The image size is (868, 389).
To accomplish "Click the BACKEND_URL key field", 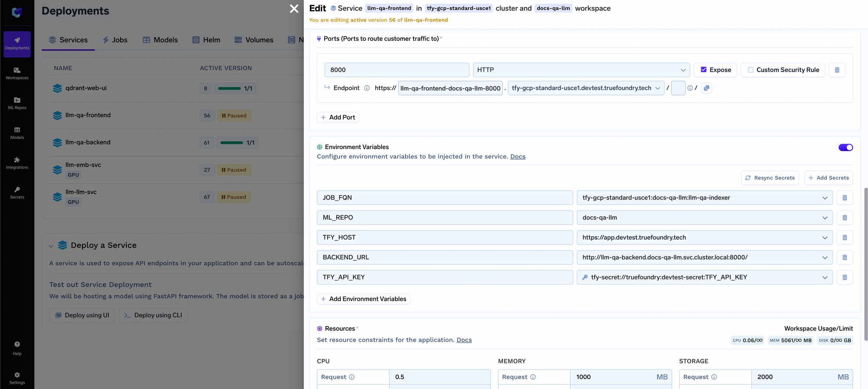I will pos(445,257).
